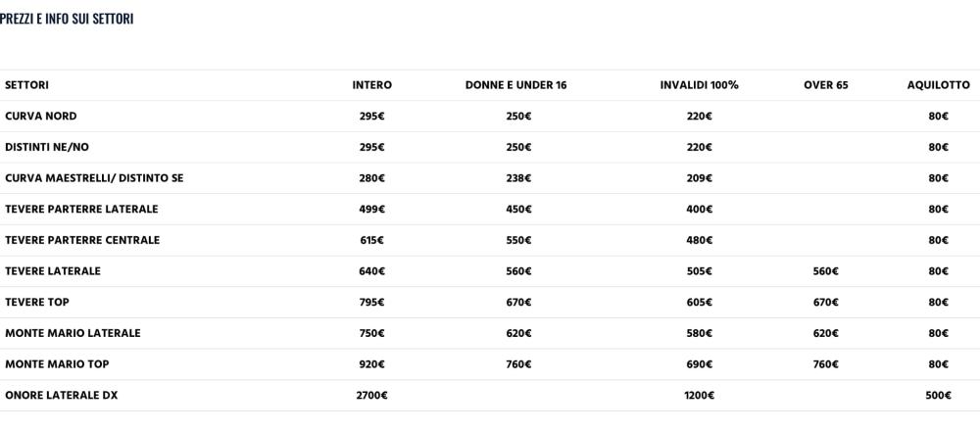The width and height of the screenshot is (980, 431).
Task: Select the 2700€ Onore Laterale price
Action: (x=371, y=396)
